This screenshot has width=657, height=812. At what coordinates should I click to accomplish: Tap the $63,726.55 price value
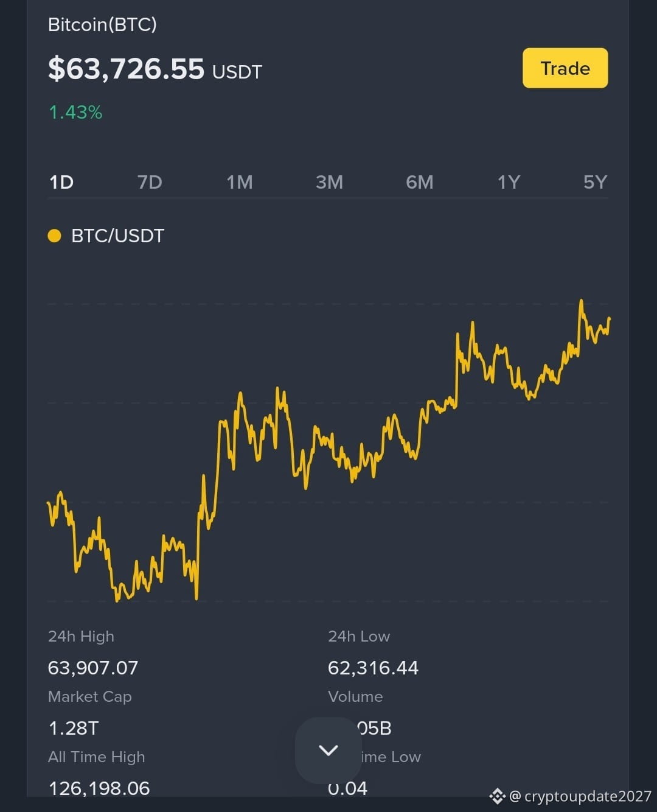[x=126, y=68]
